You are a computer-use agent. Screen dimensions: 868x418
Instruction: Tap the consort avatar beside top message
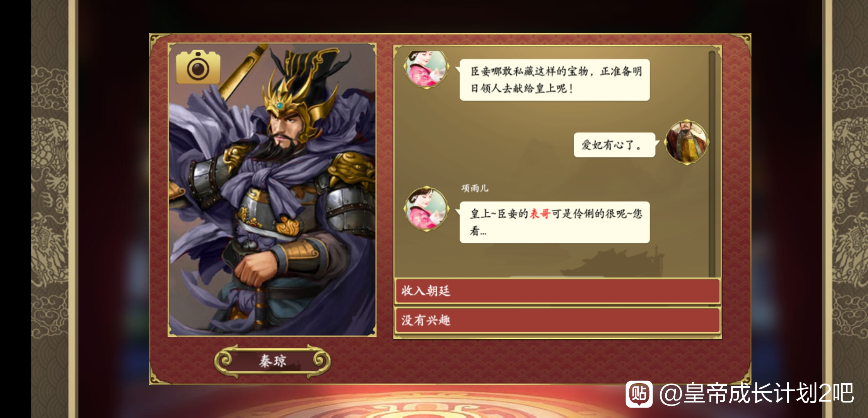pos(427,69)
